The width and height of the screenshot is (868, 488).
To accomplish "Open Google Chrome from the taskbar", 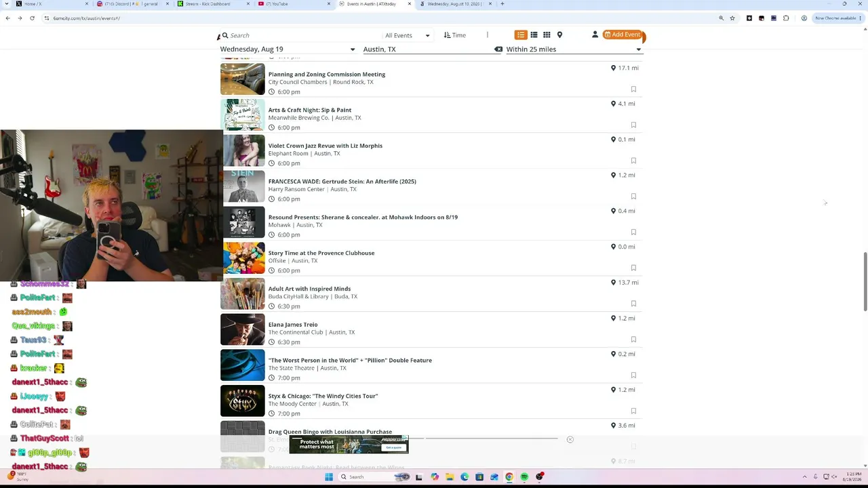I will click(x=509, y=477).
